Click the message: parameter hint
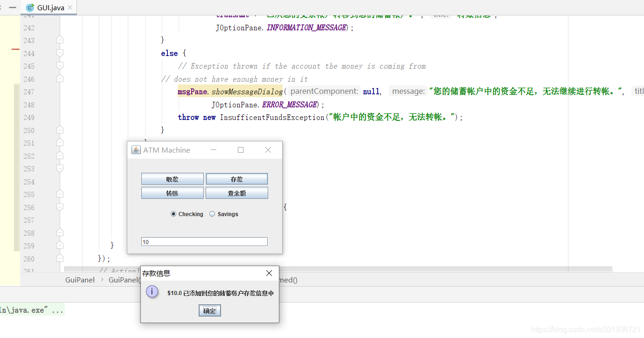The height and width of the screenshot is (338, 644). click(409, 92)
